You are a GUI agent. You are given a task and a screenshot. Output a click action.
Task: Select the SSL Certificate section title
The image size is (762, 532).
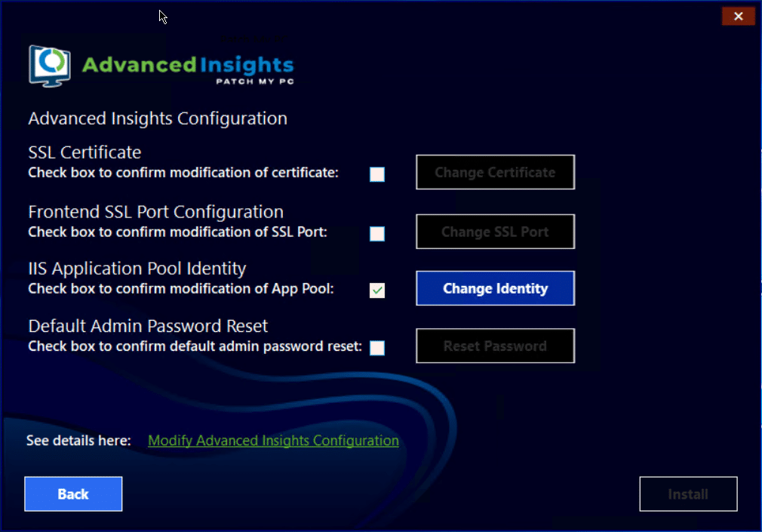[84, 152]
